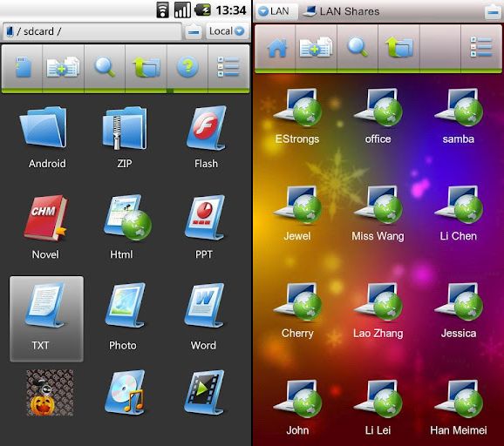Image resolution: width=504 pixels, height=446 pixels.
Task: Collapse the LAN Shares panel with minus button
Action: 492,12
